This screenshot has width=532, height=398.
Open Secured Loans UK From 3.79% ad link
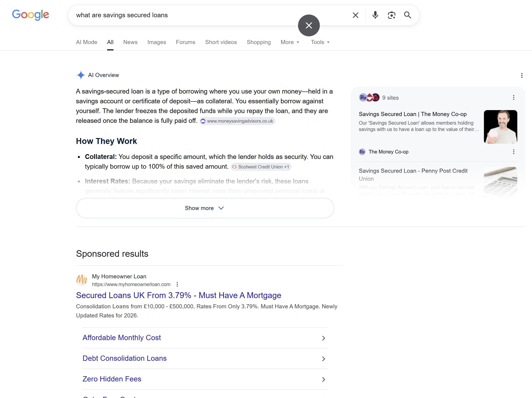178,295
